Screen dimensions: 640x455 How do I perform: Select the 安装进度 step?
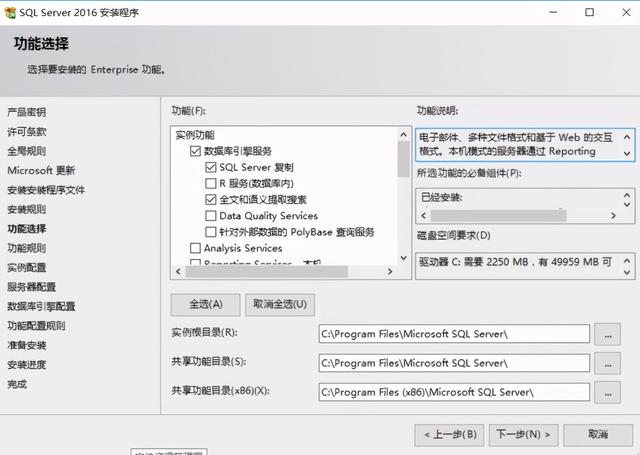(27, 364)
